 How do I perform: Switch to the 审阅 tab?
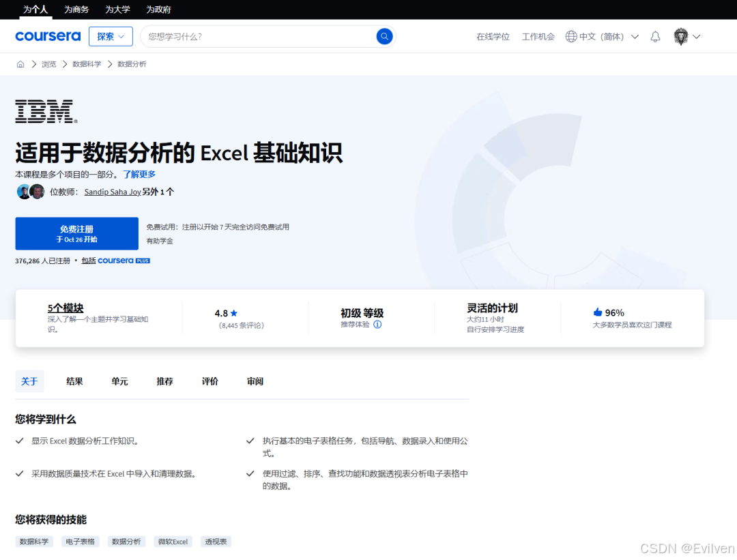coord(255,381)
